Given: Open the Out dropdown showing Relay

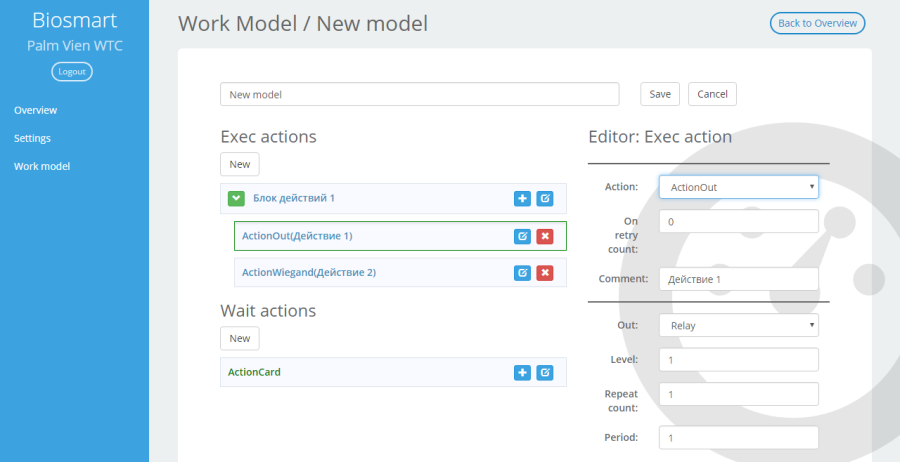Looking at the screenshot, I should click(739, 325).
